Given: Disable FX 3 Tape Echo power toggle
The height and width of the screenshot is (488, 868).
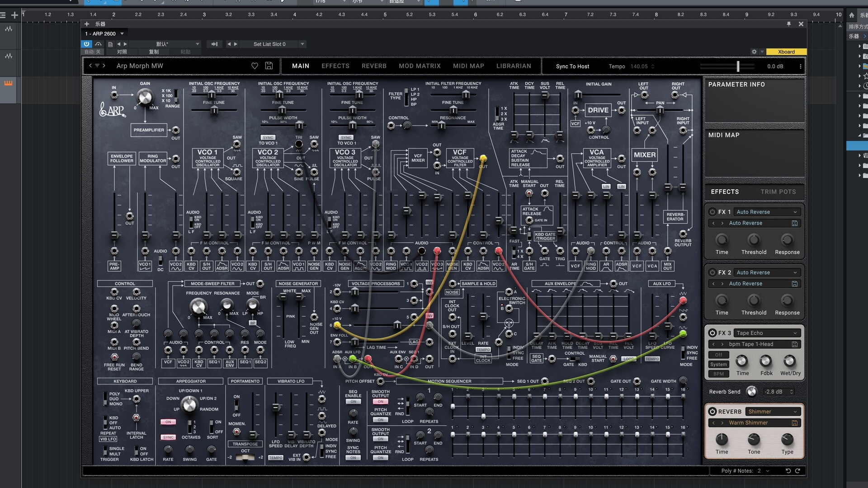Looking at the screenshot, I should coord(712,333).
